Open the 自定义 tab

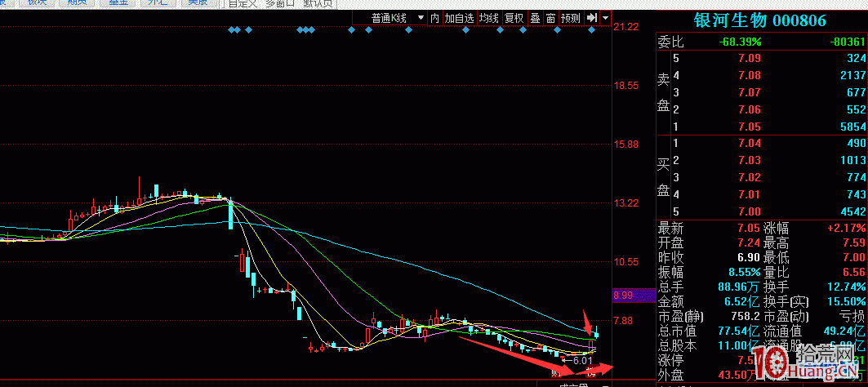243,3
